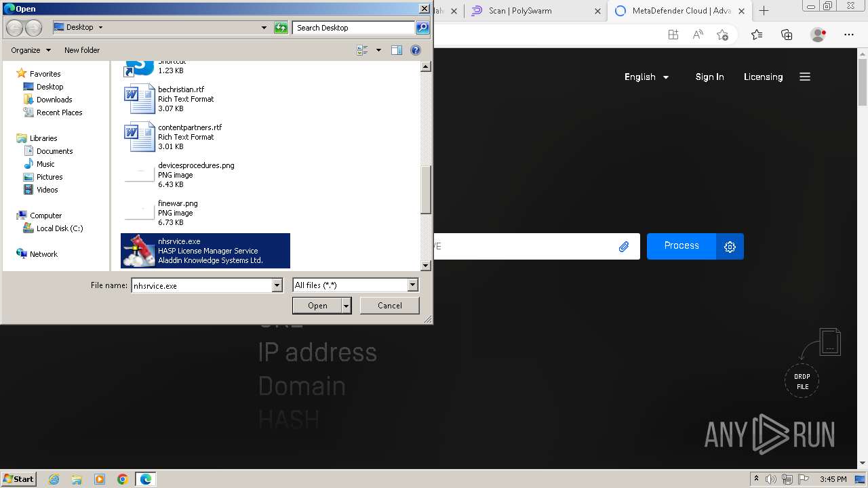Show hidden tray icons arrow
The image size is (868, 488).
click(757, 479)
